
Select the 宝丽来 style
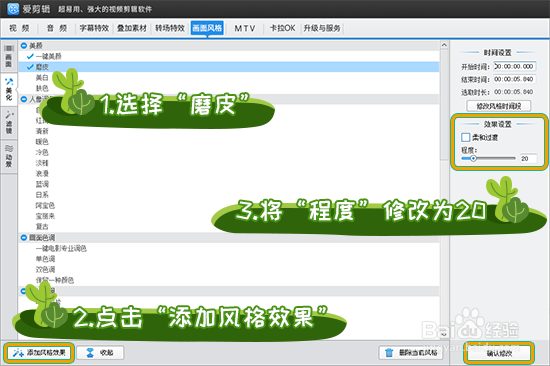click(x=45, y=216)
